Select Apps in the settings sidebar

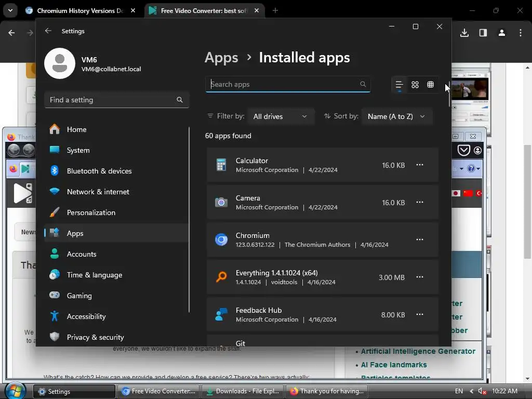pyautogui.click(x=117, y=233)
